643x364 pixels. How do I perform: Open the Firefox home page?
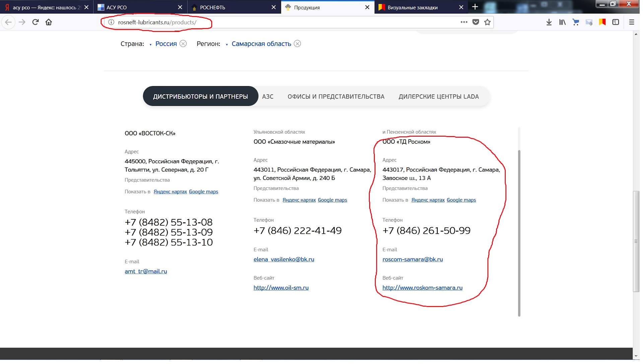(x=49, y=22)
